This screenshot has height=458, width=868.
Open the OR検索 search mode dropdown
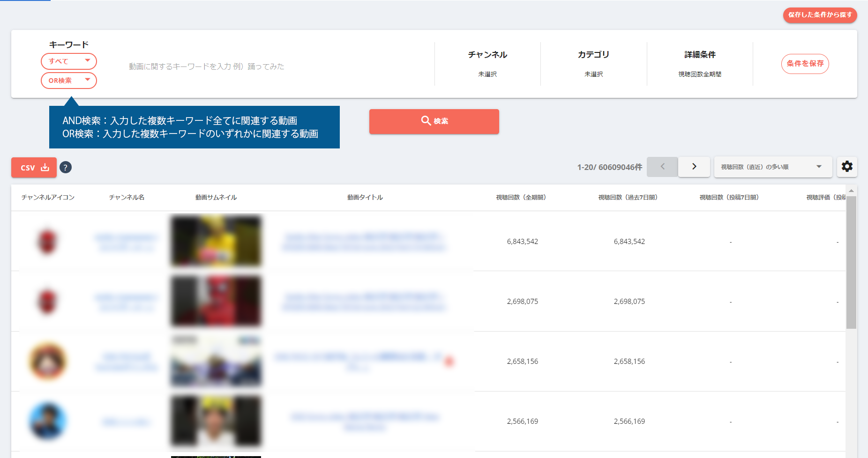point(69,81)
